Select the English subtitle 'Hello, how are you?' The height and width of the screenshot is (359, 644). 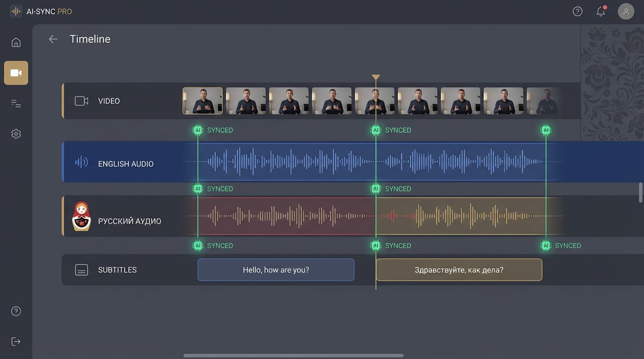276,270
